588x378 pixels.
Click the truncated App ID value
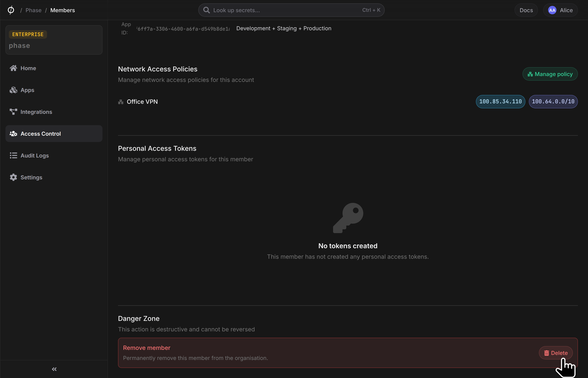coord(183,29)
